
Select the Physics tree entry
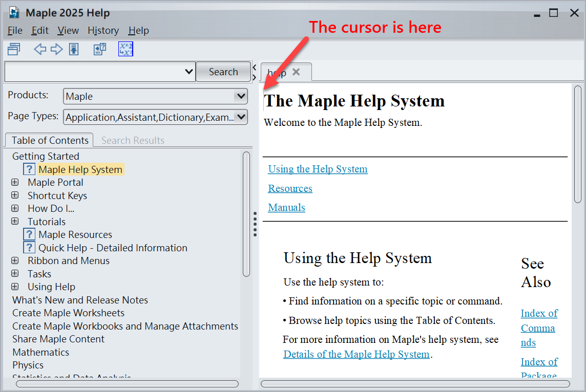point(28,365)
